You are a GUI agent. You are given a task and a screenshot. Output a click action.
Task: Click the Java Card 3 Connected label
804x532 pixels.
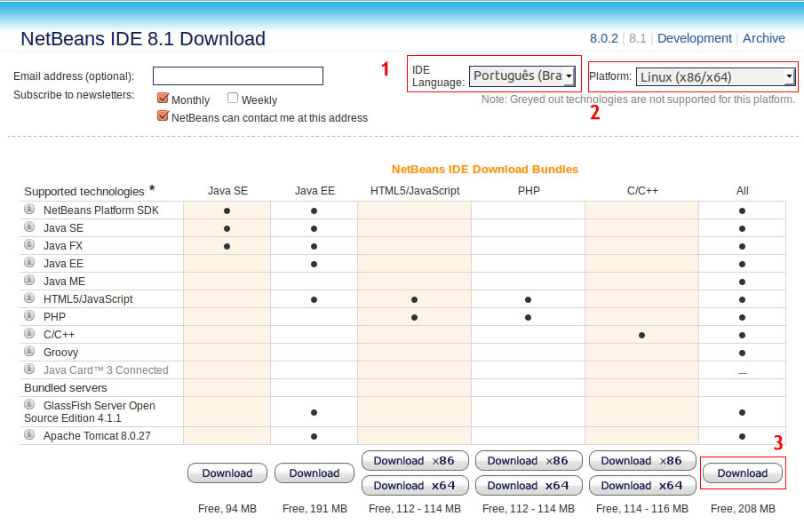(x=106, y=370)
